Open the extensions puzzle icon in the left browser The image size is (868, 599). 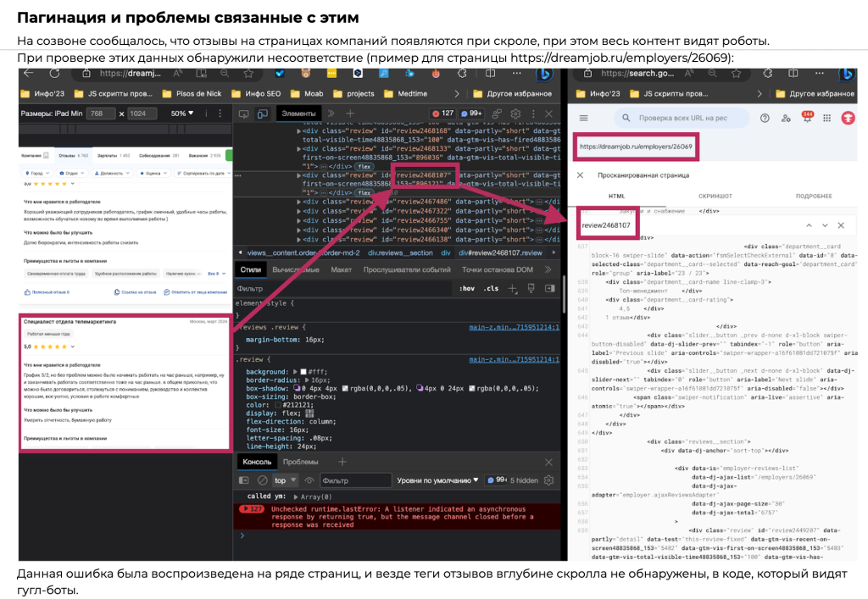[x=462, y=74]
